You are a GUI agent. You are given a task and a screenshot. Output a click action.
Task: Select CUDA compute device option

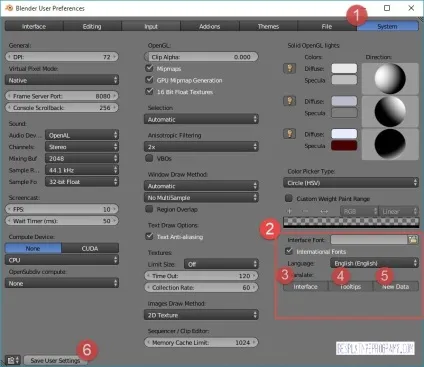coord(90,248)
